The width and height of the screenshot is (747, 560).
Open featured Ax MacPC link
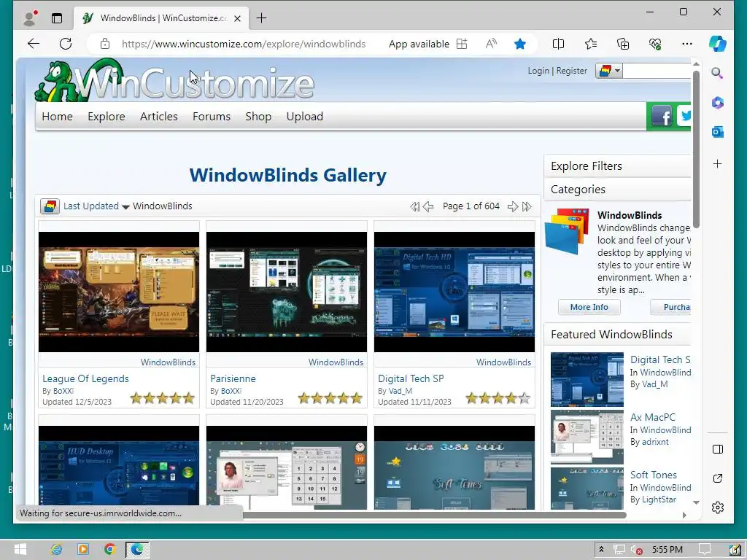coord(653,417)
